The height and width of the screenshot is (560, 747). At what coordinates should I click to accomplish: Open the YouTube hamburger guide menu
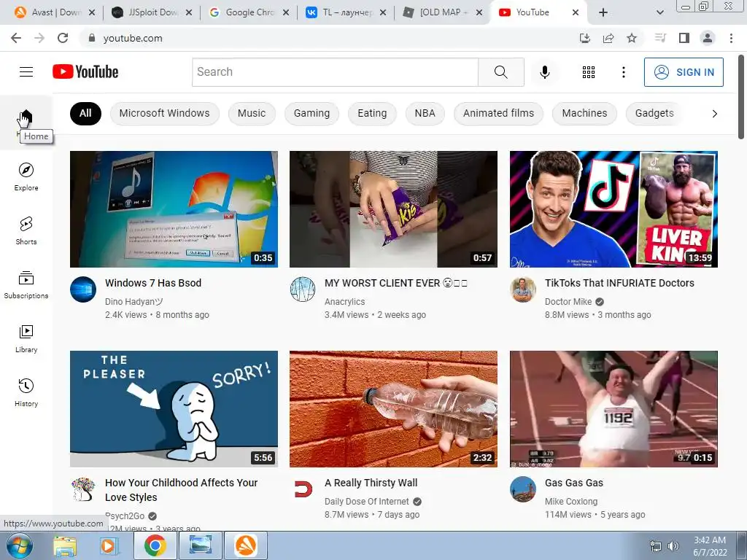[26, 72]
